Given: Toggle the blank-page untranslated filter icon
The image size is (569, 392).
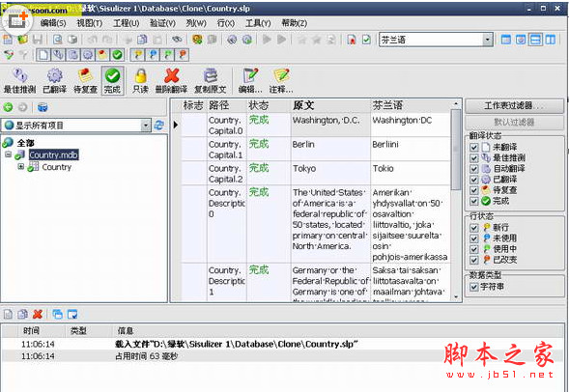Looking at the screenshot, I should click(43, 55).
